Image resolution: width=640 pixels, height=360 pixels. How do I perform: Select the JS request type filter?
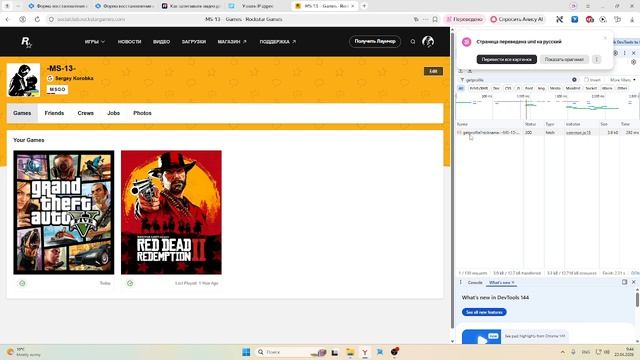point(518,88)
